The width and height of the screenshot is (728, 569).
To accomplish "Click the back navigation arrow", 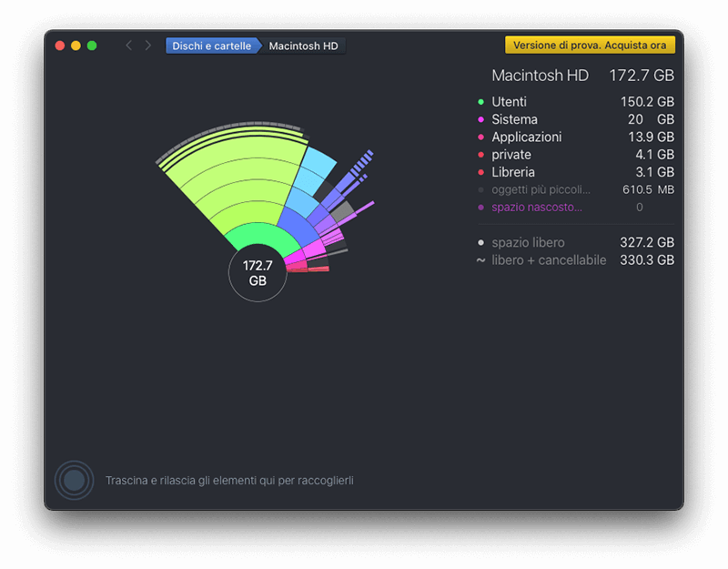I will click(128, 46).
